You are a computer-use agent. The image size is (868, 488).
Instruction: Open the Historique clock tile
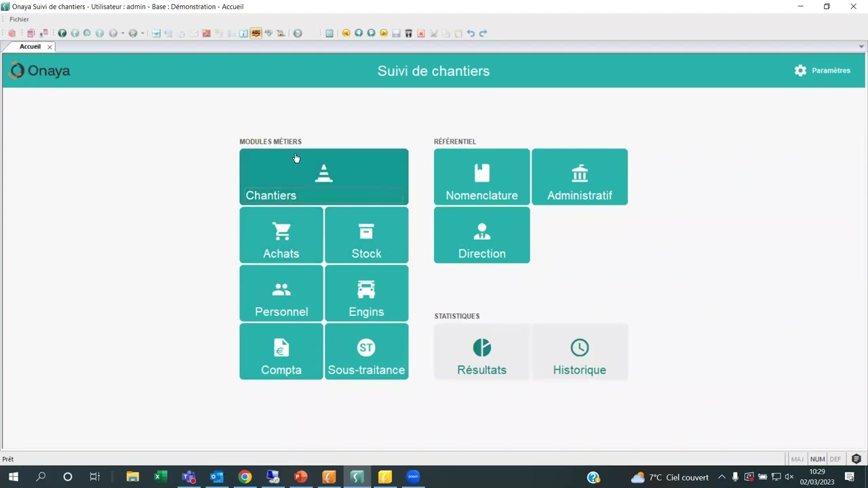tap(580, 352)
